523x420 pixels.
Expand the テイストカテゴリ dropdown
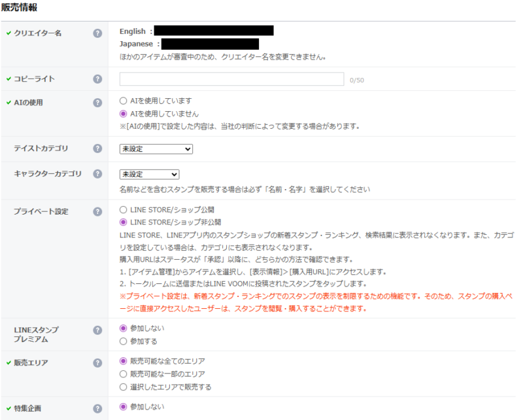point(156,149)
